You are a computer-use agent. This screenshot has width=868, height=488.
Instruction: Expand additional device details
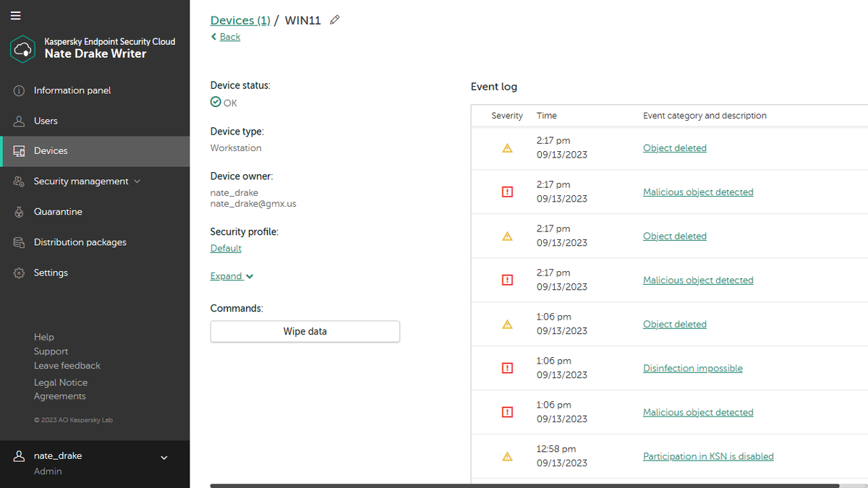tap(230, 275)
